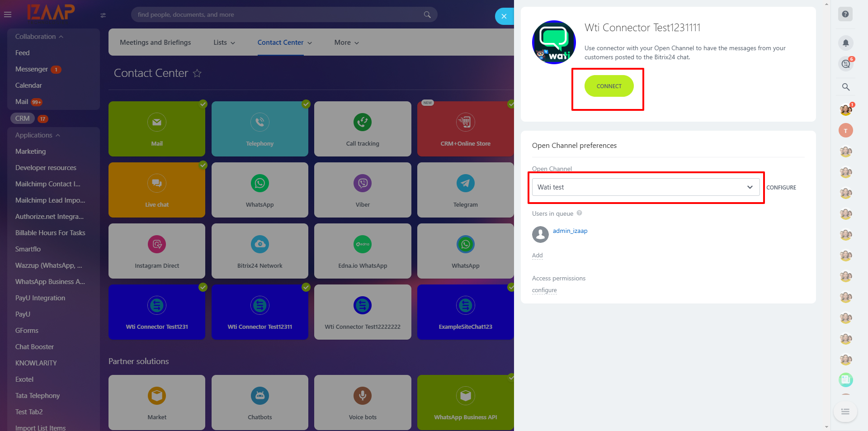Open the Wti Connector Test12311 tile
Image resolution: width=868 pixels, height=431 pixels.
pyautogui.click(x=260, y=312)
